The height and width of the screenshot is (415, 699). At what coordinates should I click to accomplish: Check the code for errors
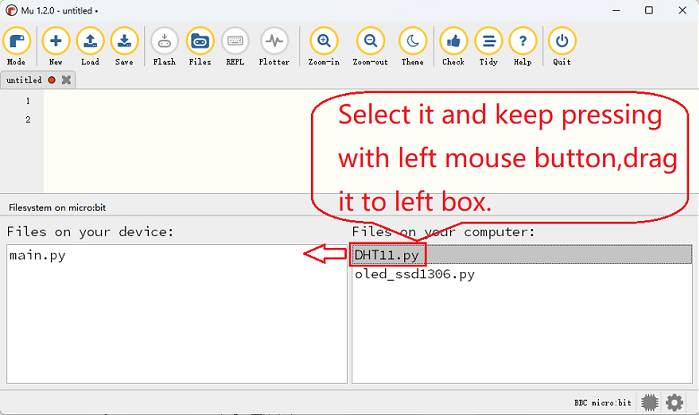coord(453,46)
